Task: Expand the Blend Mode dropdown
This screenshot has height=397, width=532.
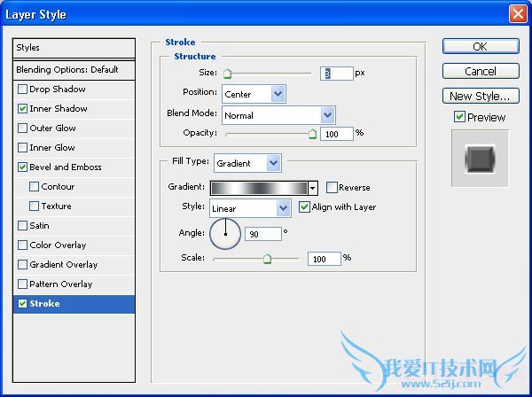Action: click(x=327, y=115)
